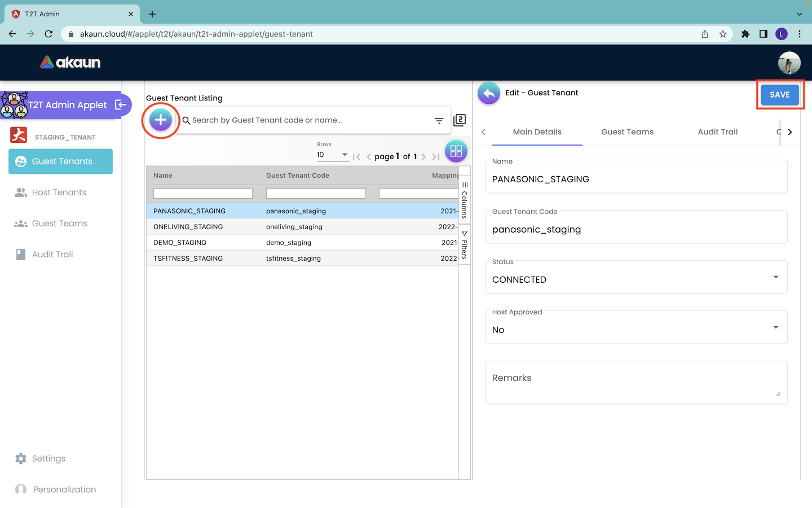Click the Remarks text field

click(636, 382)
